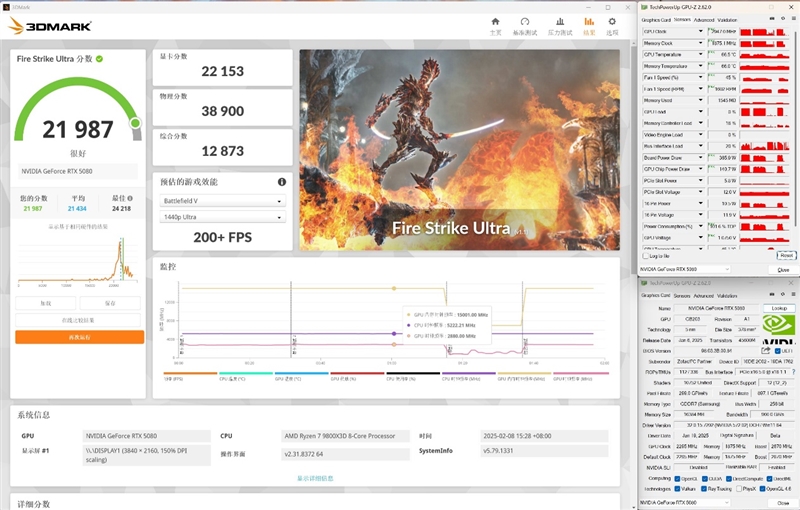Click the info icon beside estimated game performance
The width and height of the screenshot is (800, 510).
coord(282,182)
